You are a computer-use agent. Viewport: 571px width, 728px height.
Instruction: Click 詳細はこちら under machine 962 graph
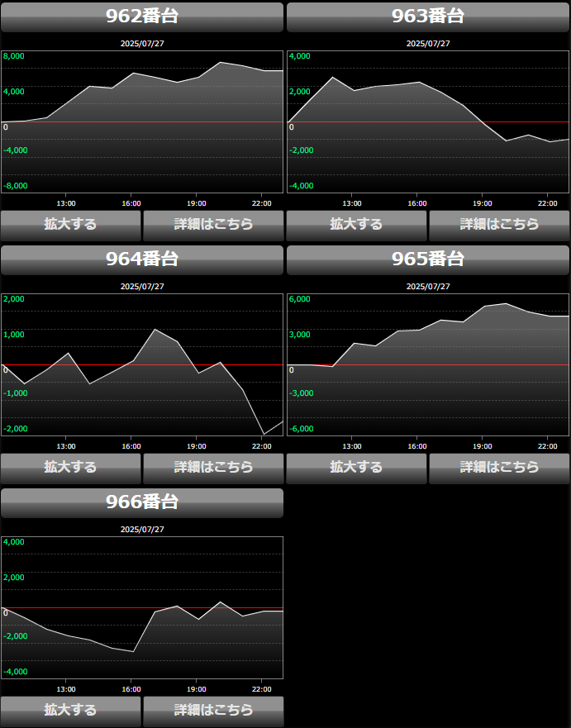(x=213, y=226)
